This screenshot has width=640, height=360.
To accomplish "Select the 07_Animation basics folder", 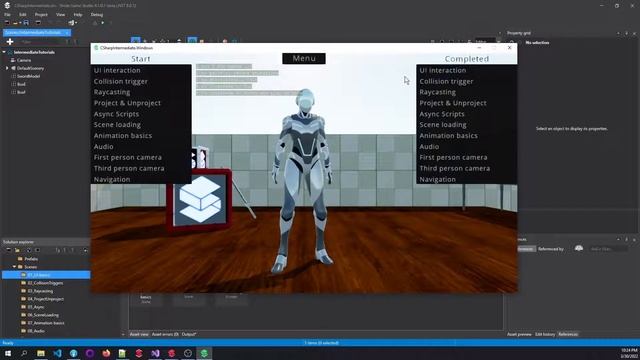I will point(46,323).
